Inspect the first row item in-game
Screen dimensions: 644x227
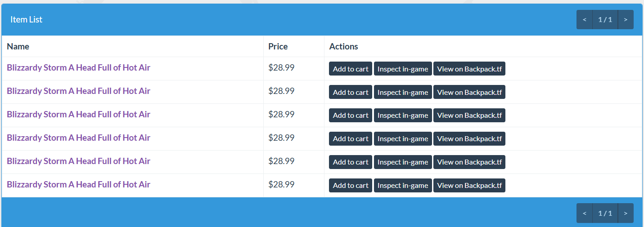403,69
